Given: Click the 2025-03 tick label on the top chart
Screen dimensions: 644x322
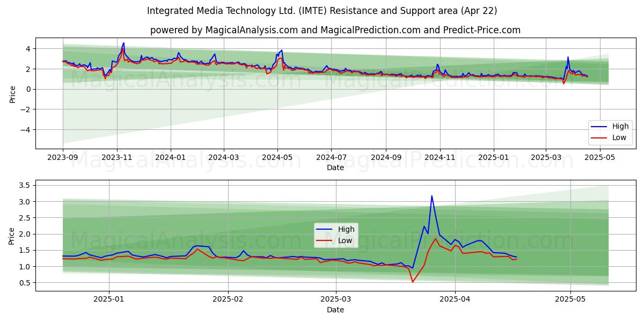Looking at the screenshot, I should point(546,158).
